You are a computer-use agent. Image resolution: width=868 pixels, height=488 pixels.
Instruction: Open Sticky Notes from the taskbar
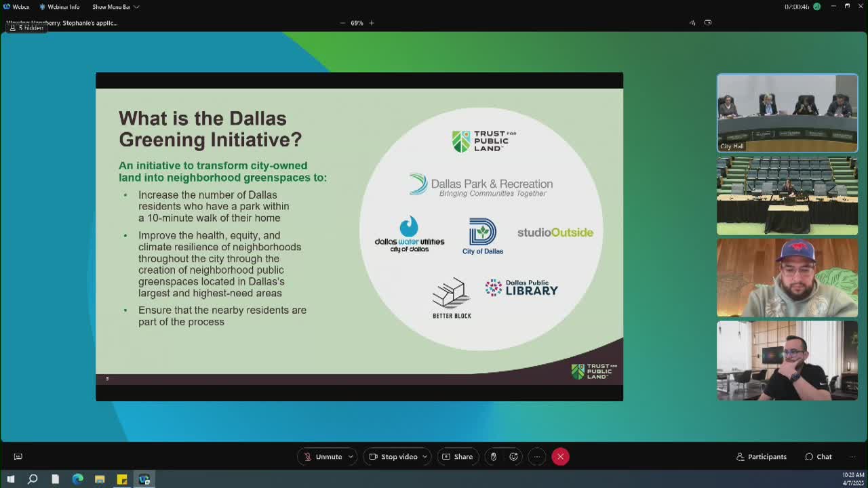(122, 479)
